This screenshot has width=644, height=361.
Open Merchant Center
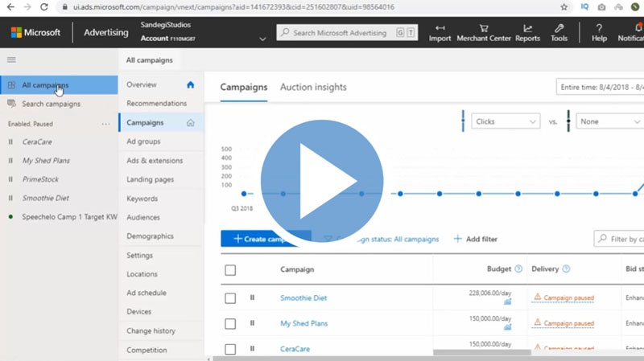pos(484,33)
